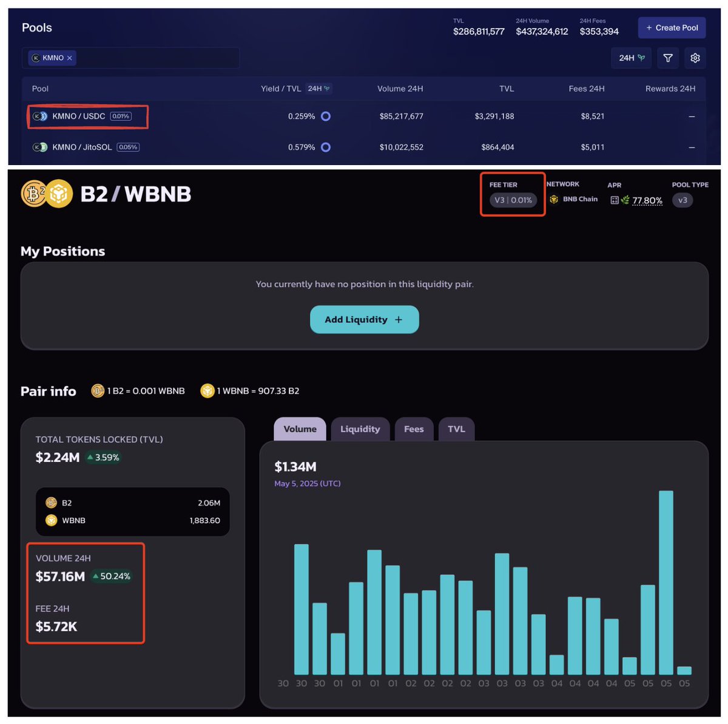This screenshot has width=728, height=724.
Task: Click the $1.34M chart volume figure
Action: coord(295,467)
